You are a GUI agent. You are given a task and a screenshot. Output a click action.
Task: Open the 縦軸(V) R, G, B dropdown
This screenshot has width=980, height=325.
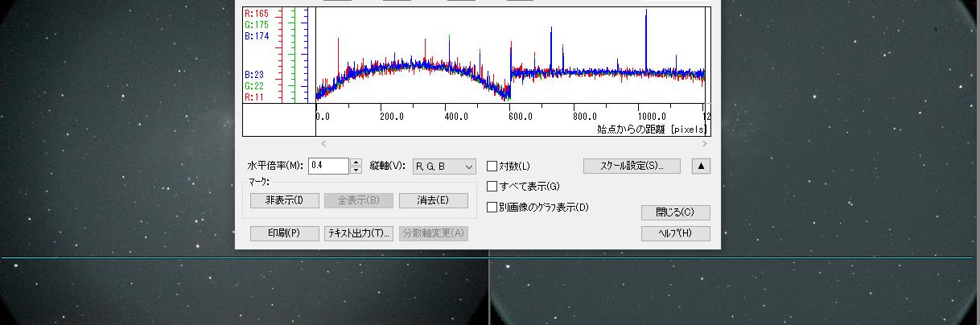tap(444, 167)
